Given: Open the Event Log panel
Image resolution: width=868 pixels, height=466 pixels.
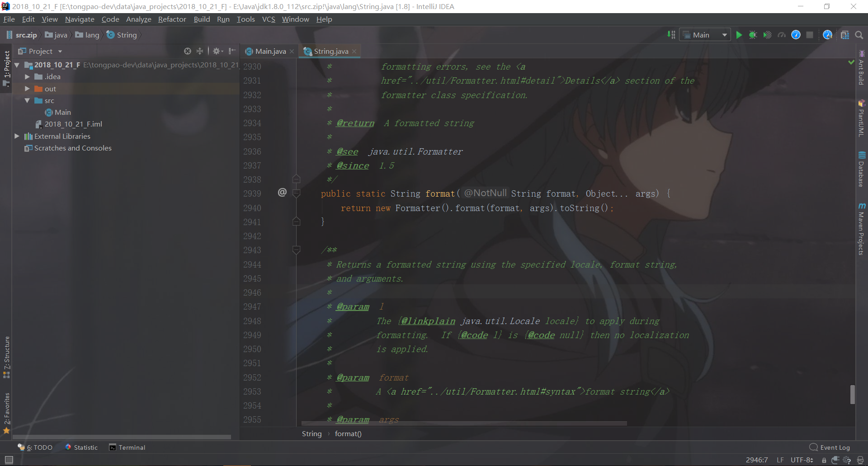Looking at the screenshot, I should point(830,447).
